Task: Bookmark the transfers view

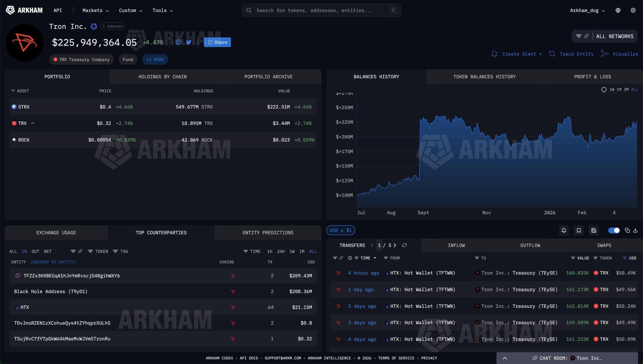Action: click(579, 230)
